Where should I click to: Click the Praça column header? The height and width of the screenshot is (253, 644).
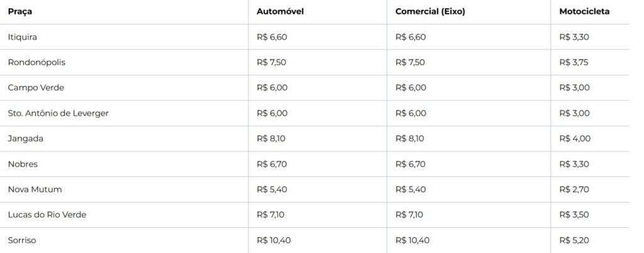20,11
